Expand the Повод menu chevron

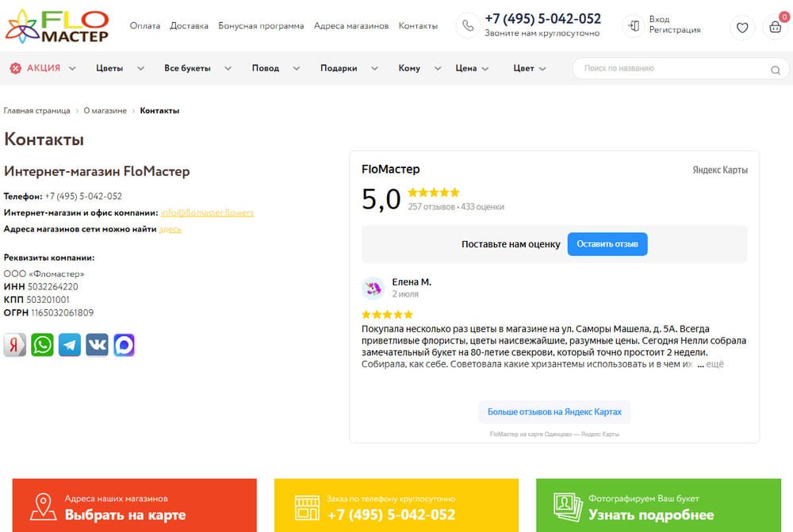(x=297, y=68)
